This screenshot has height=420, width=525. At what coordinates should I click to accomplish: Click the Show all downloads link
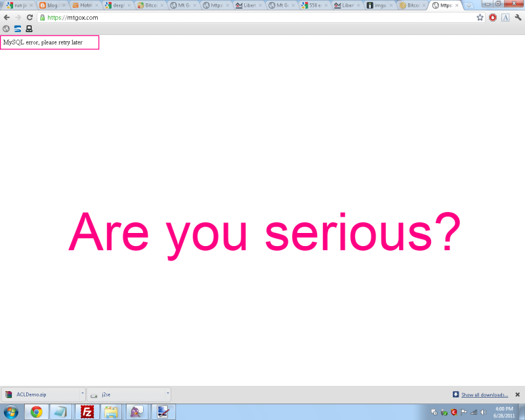click(x=484, y=395)
